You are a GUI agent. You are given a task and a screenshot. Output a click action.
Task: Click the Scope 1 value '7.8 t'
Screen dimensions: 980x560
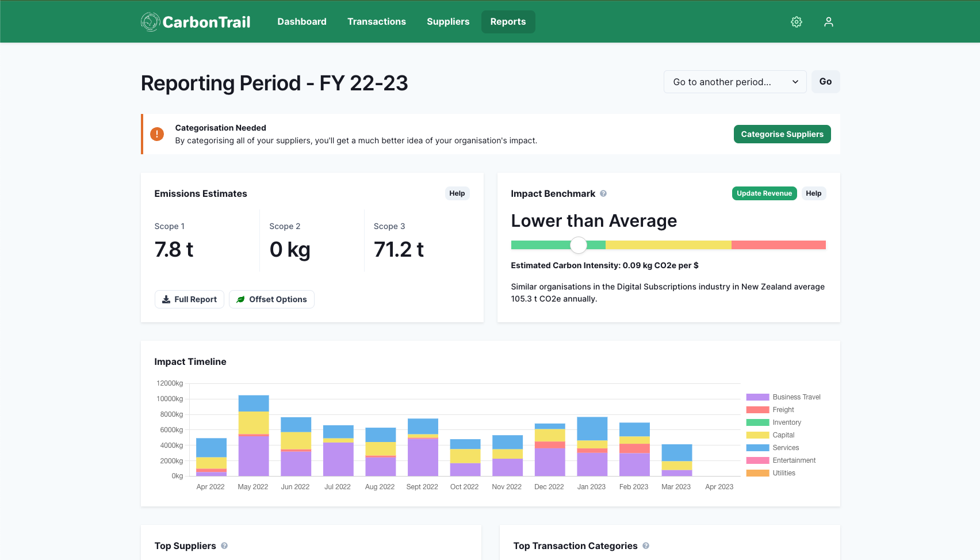coord(174,249)
